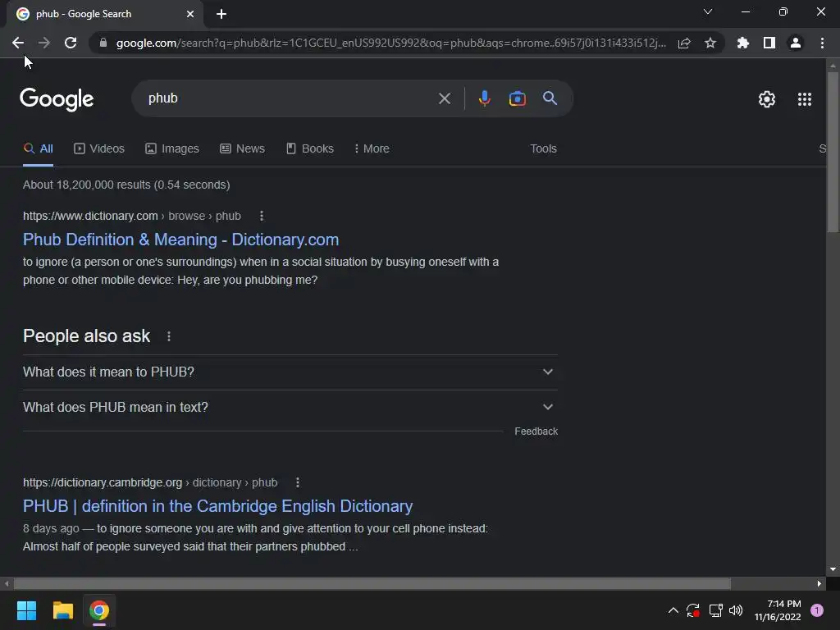Click the Feedback link
Image resolution: width=840 pixels, height=630 pixels.
tap(536, 431)
